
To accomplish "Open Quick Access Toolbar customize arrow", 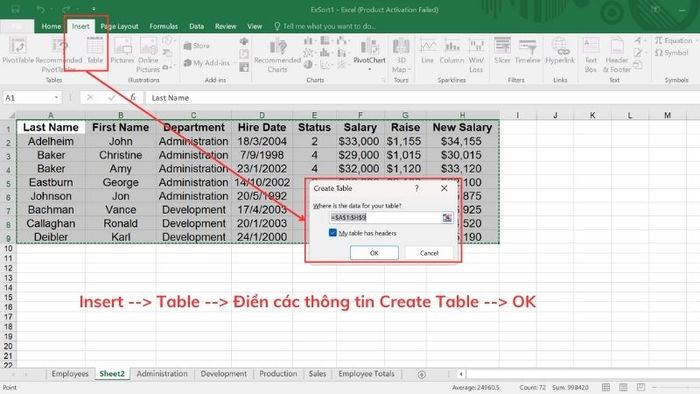I will pos(94,9).
